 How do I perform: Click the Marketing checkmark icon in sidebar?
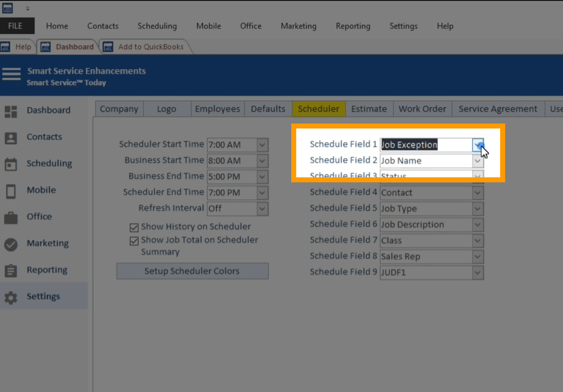coord(11,244)
